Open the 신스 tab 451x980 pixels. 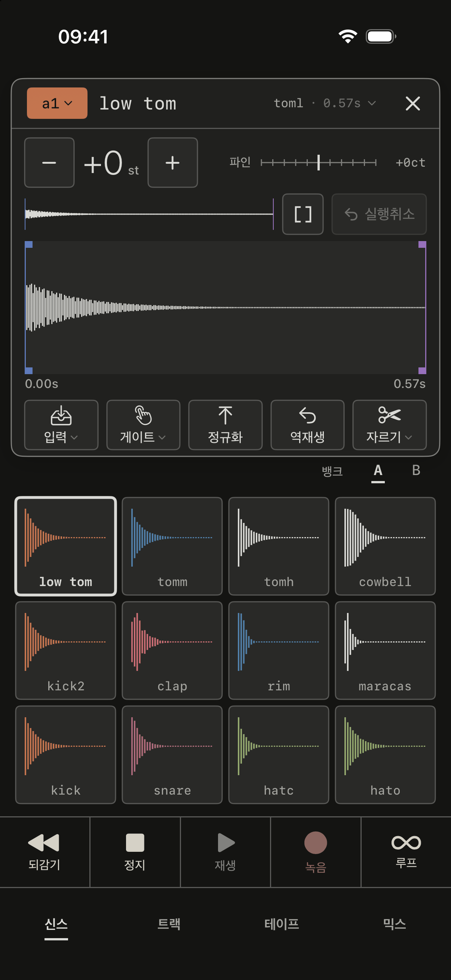click(56, 924)
